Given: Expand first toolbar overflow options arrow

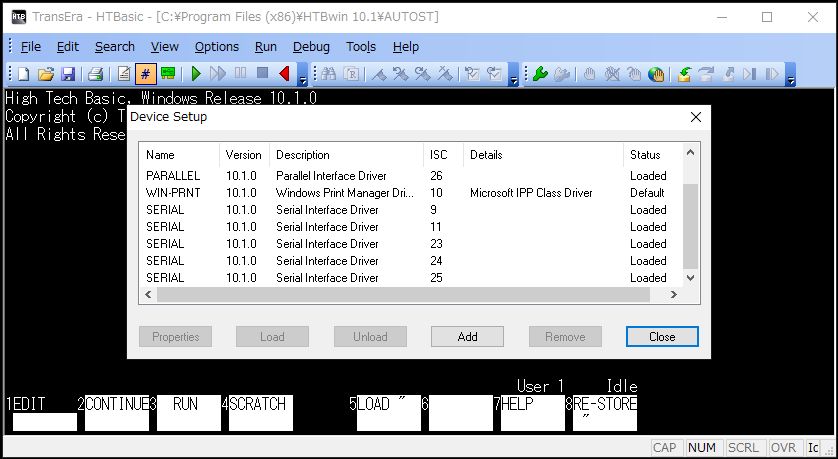Looking at the screenshot, I should coord(302,75).
